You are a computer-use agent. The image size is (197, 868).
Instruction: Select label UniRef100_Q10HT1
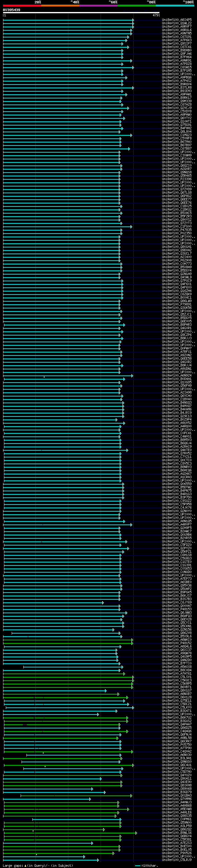(177, 122)
